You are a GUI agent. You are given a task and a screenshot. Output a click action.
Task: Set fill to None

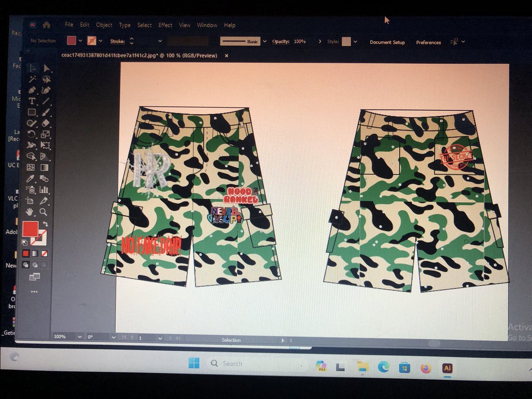[x=44, y=254]
